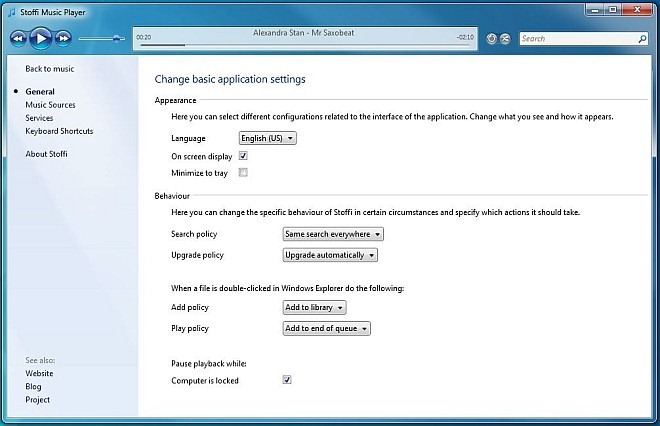Open Services settings
This screenshot has width=660, height=426.
(x=39, y=118)
